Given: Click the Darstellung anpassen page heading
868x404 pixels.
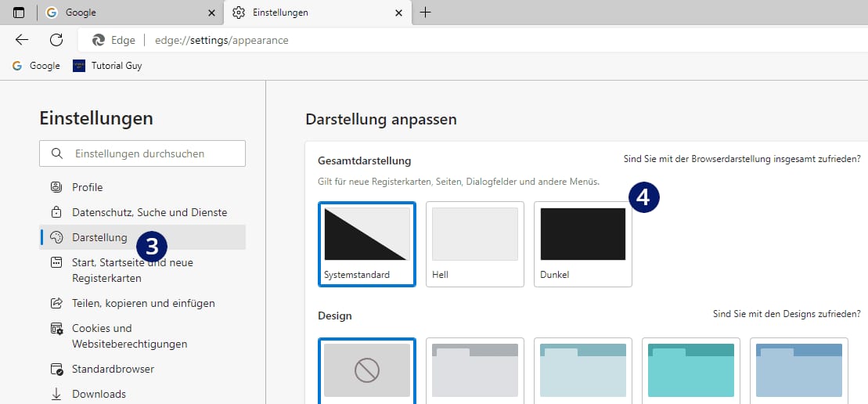Looking at the screenshot, I should (x=381, y=119).
